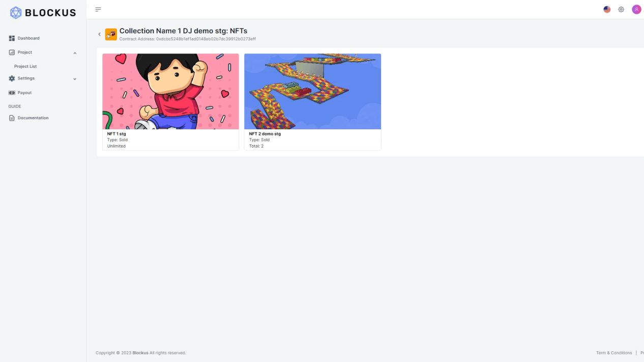
Task: Click the orange collection thumbnail icon
Action: tap(111, 34)
